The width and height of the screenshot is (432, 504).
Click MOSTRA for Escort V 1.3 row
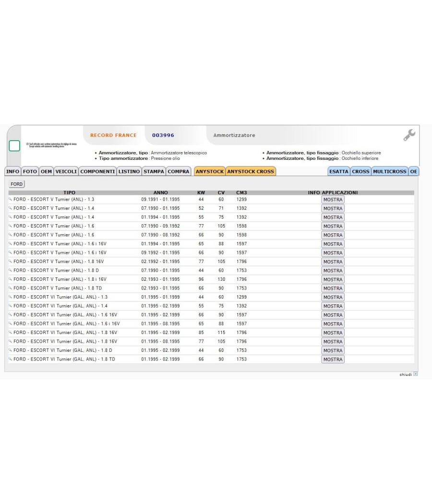(333, 200)
